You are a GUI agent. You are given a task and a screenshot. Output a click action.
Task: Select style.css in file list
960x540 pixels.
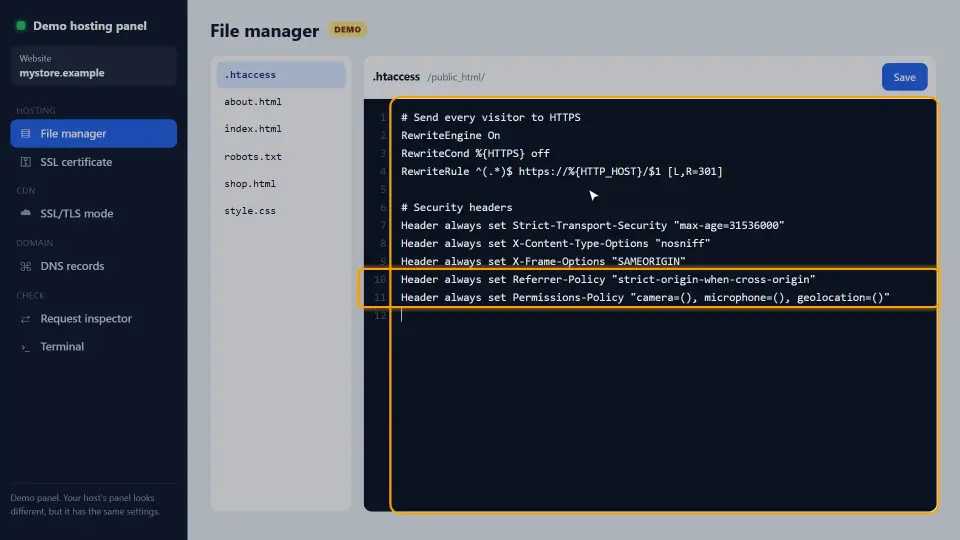pos(281,211)
